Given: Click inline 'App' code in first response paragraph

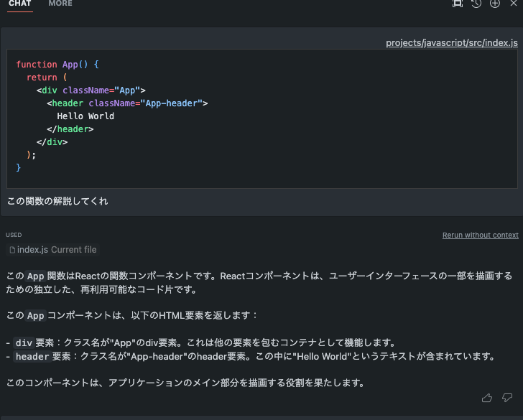Looking at the screenshot, I should pos(35,276).
